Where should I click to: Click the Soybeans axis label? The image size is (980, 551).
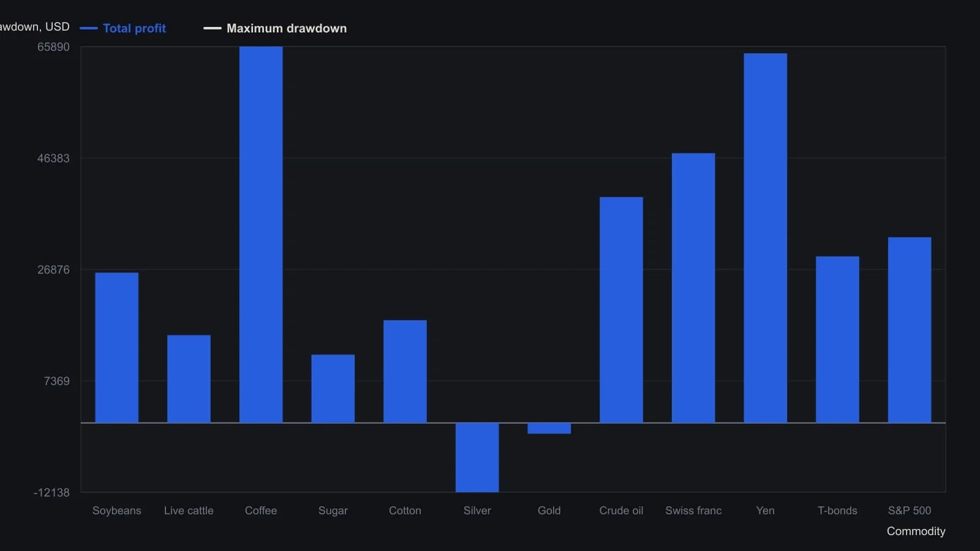point(117,511)
